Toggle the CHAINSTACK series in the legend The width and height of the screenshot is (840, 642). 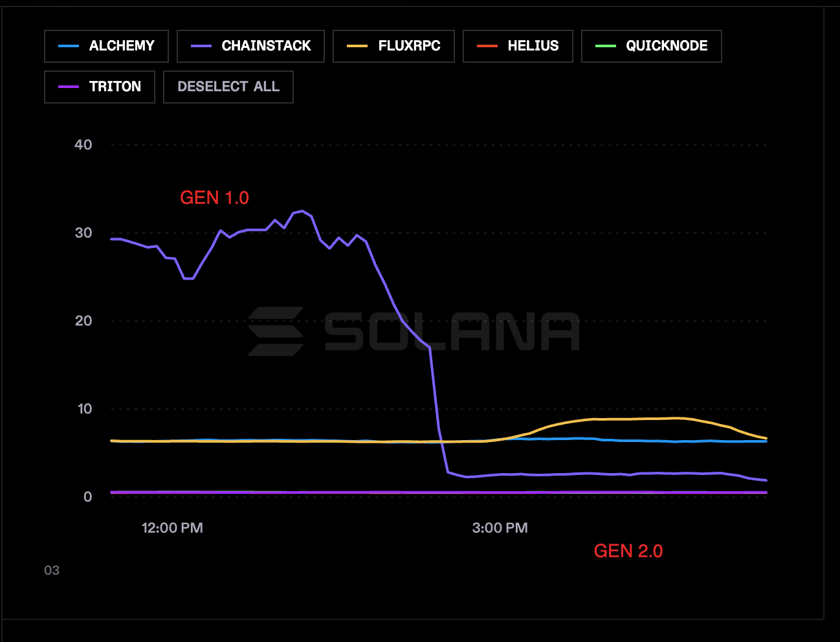pyautogui.click(x=250, y=46)
